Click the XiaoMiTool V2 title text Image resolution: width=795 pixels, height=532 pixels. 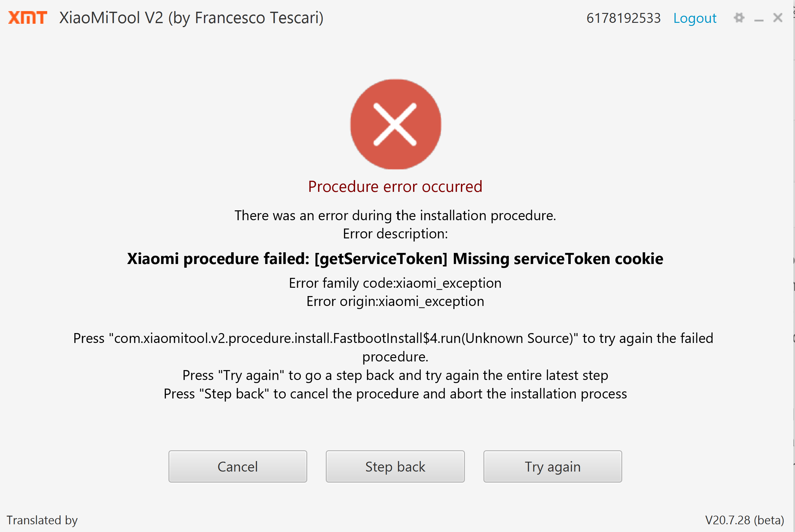coord(191,18)
